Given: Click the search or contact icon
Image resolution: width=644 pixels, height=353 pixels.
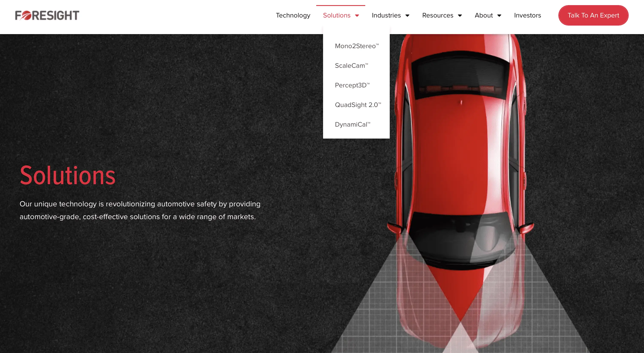Looking at the screenshot, I should click(593, 15).
